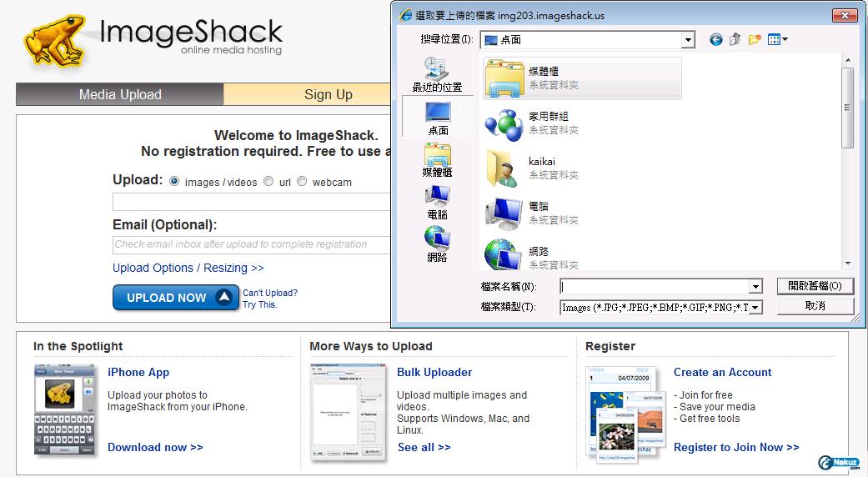
Task: Click the file list scroll down arrow
Action: tap(847, 264)
